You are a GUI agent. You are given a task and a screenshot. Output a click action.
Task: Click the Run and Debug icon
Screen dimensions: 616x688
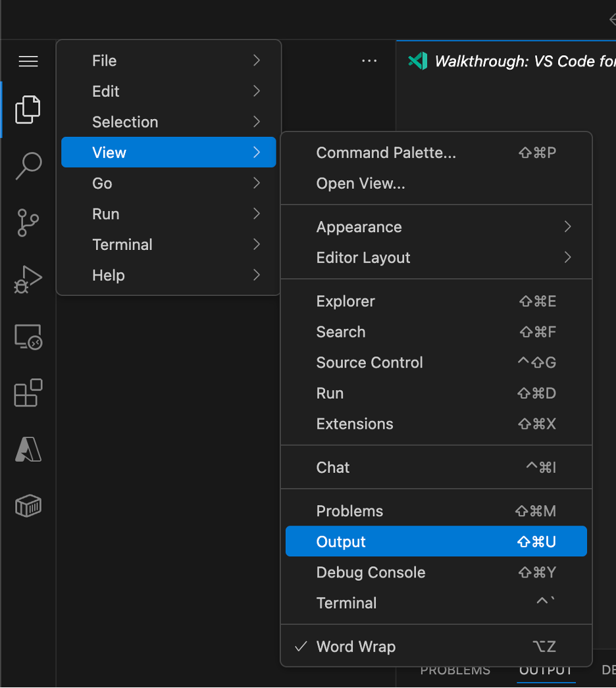click(x=28, y=279)
